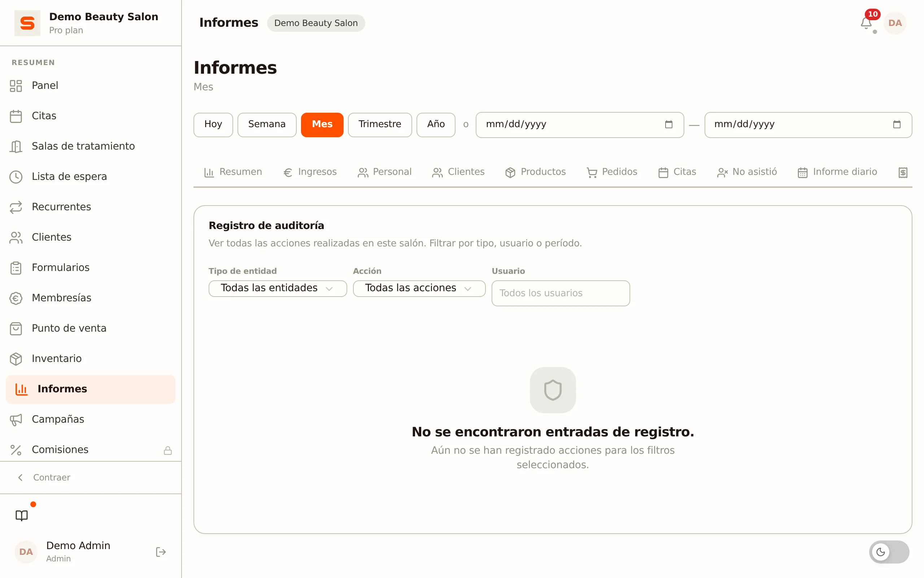Screen dimensions: 924x578
Task: Switch to the Ingresos tab
Action: pos(310,172)
